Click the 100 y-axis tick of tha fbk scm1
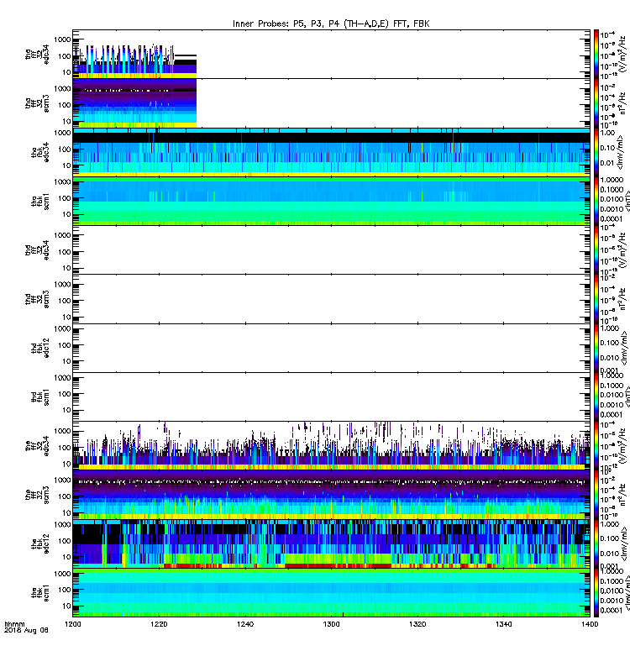This screenshot has height=672, width=630. point(65,198)
